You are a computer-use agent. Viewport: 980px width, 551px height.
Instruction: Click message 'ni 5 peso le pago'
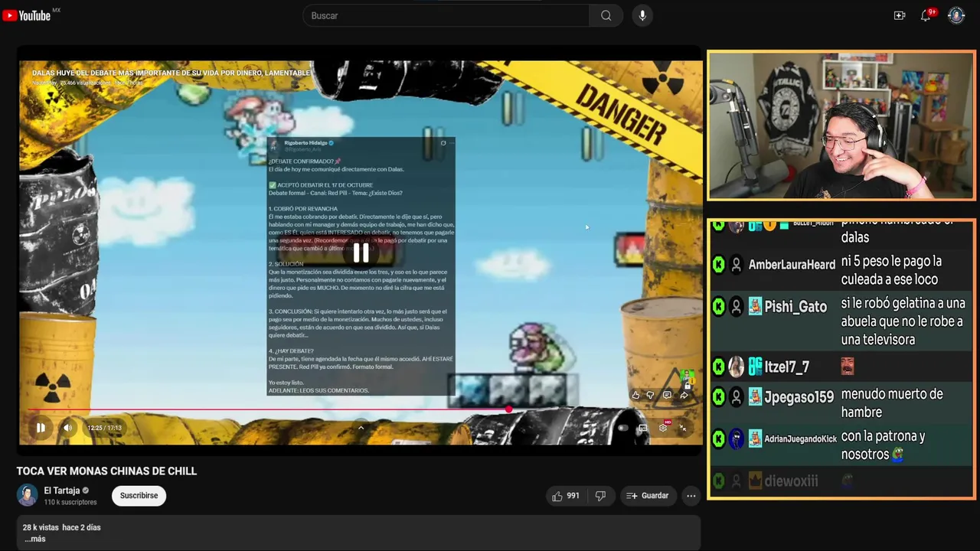click(x=891, y=271)
